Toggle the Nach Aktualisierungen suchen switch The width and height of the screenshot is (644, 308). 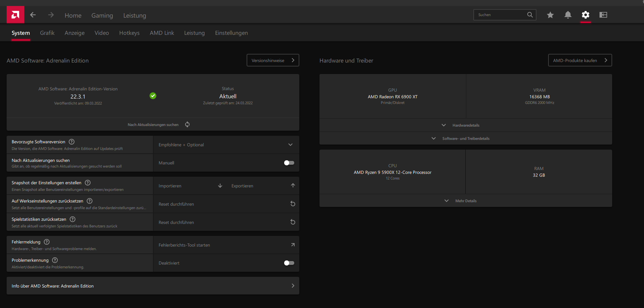click(x=289, y=163)
